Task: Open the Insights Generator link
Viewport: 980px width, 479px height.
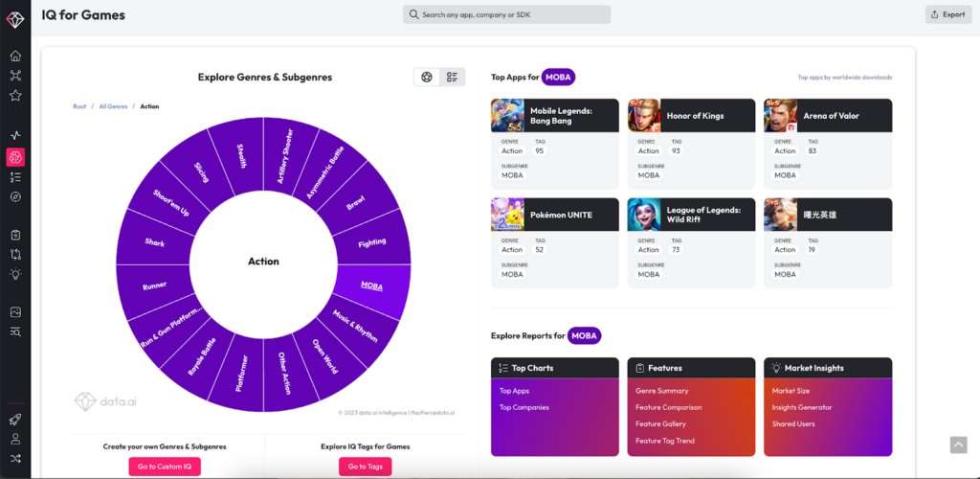Action: click(802, 407)
